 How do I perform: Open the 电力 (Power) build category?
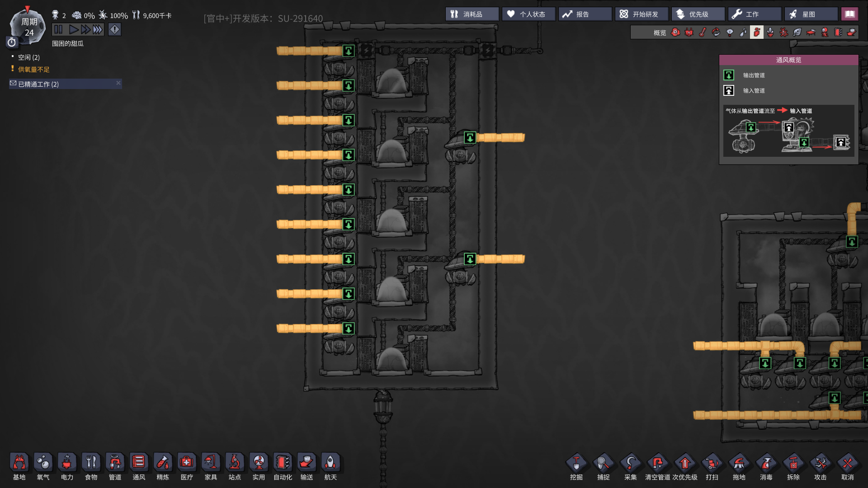point(67,467)
